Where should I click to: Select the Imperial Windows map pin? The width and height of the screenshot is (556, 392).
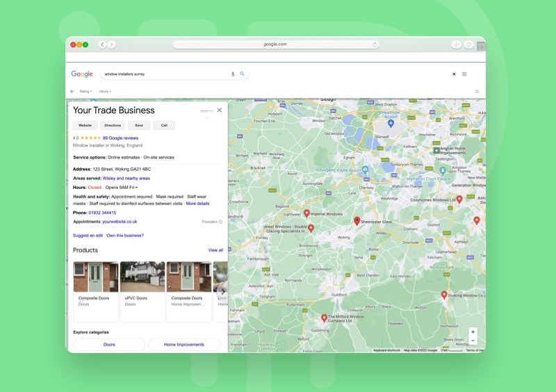pos(306,213)
